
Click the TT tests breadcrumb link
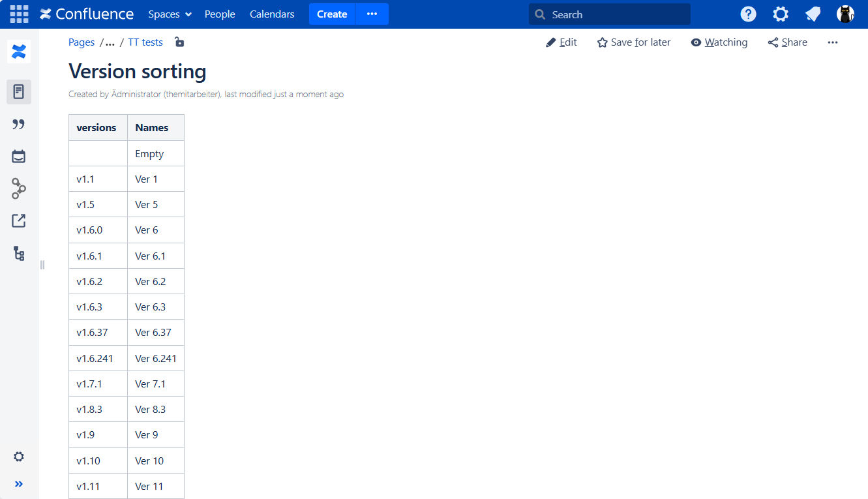point(145,42)
